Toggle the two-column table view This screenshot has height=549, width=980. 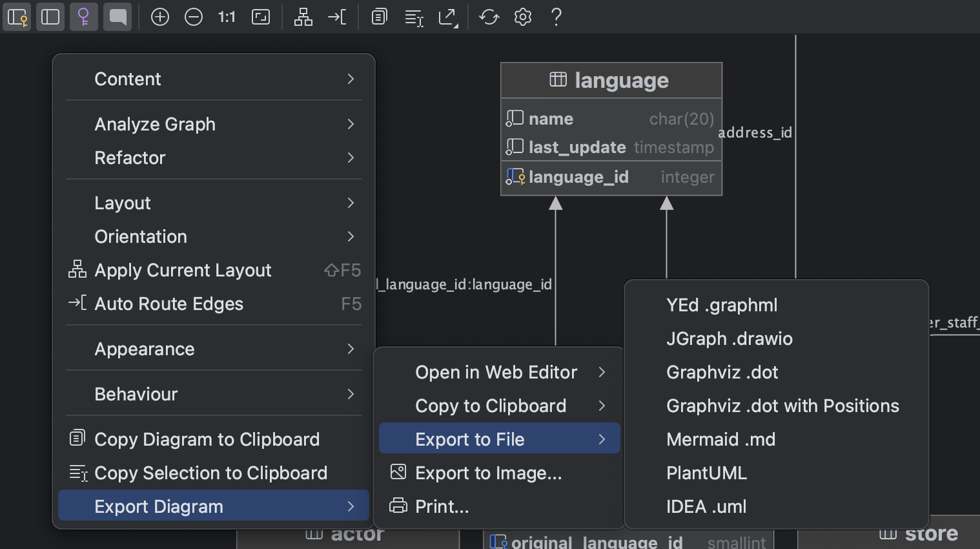tap(50, 17)
